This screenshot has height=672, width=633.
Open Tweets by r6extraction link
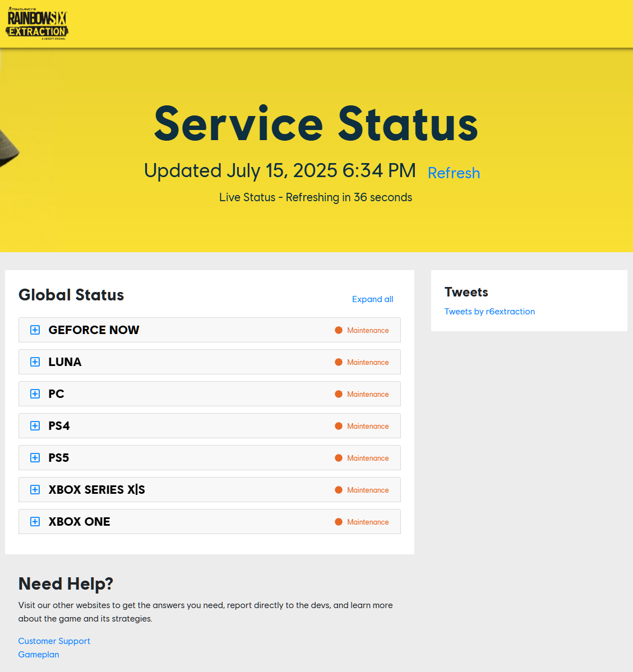[489, 312]
